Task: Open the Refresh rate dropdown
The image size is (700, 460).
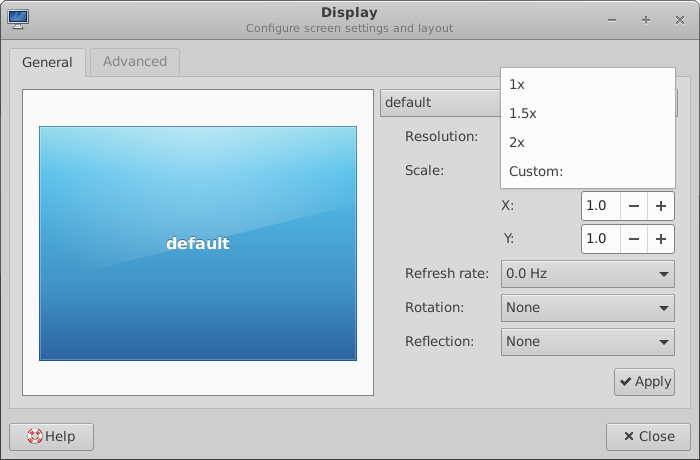Action: point(587,273)
